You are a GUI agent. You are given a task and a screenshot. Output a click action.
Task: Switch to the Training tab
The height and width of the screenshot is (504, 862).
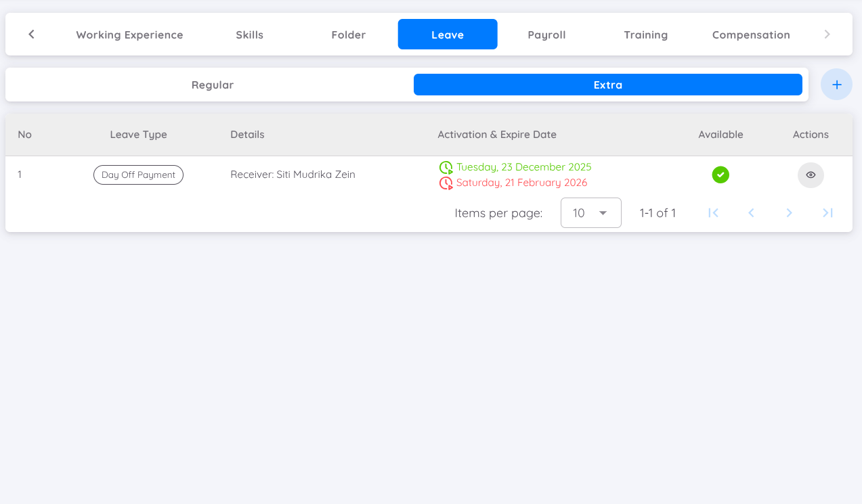[645, 35]
